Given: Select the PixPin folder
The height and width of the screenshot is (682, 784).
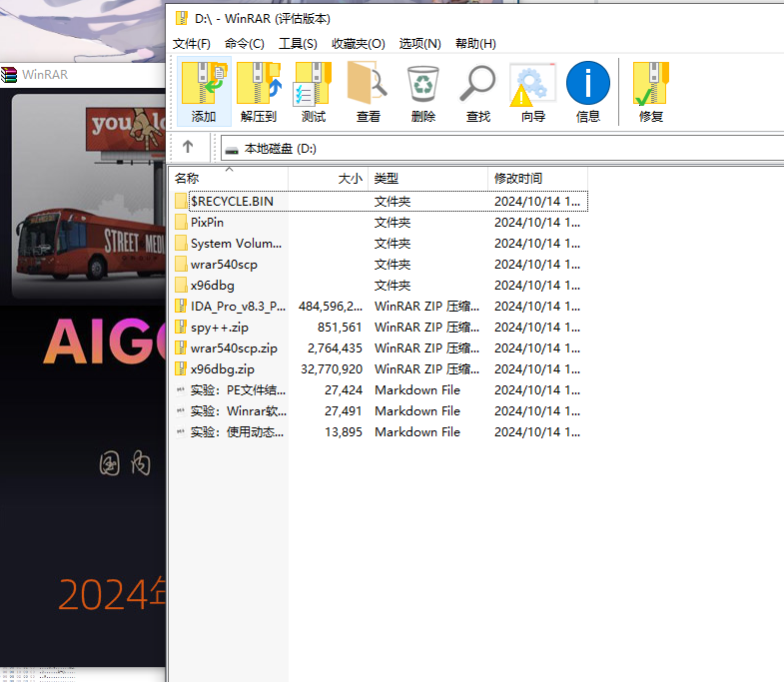Looking at the screenshot, I should (x=207, y=223).
